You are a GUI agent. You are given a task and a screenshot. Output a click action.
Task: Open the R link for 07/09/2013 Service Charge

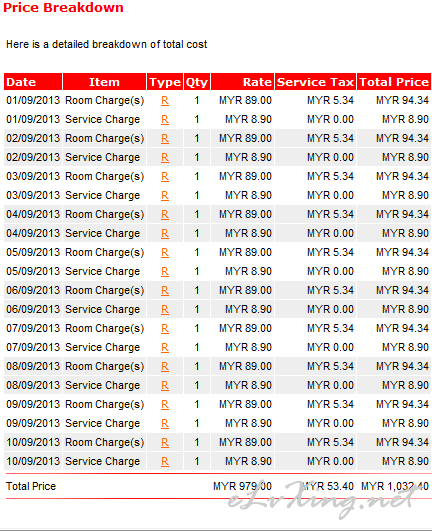[165, 348]
